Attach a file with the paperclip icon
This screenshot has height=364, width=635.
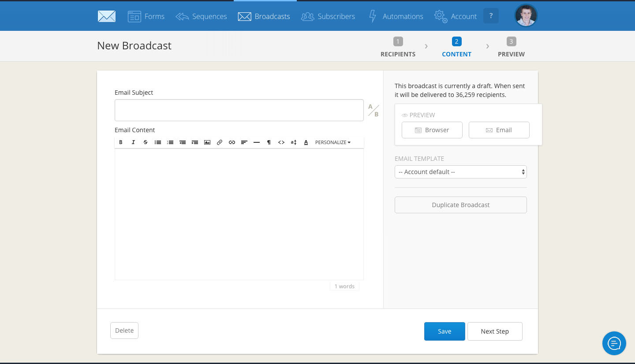click(220, 142)
